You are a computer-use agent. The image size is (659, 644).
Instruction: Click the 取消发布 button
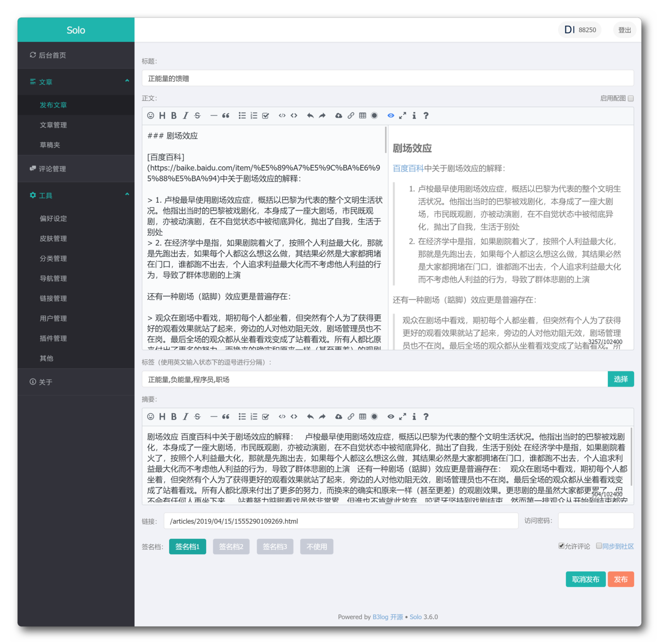tap(585, 579)
